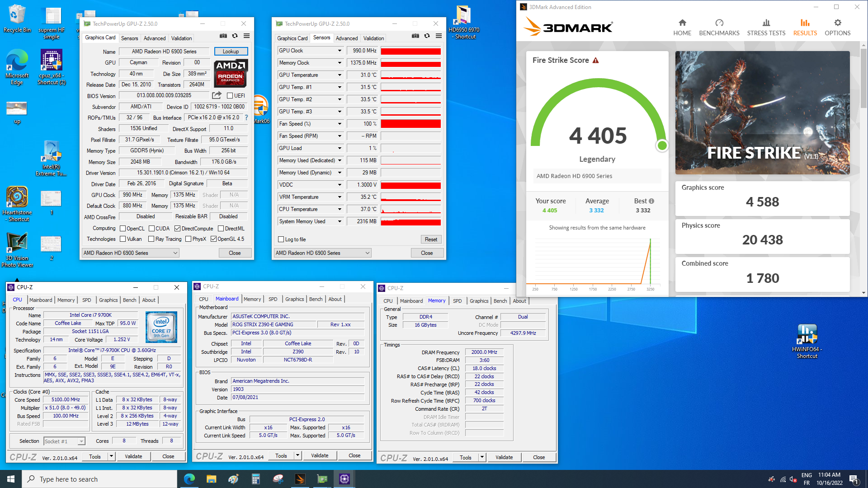868x488 pixels.
Task: Toggle Vulkan checkbox in GPU-Z
Action: (123, 239)
